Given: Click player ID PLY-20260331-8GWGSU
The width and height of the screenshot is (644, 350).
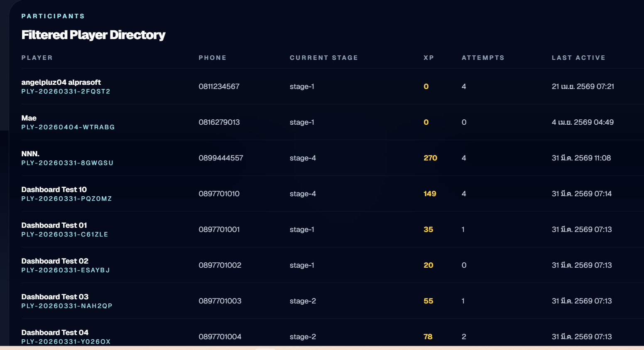Looking at the screenshot, I should pos(67,163).
